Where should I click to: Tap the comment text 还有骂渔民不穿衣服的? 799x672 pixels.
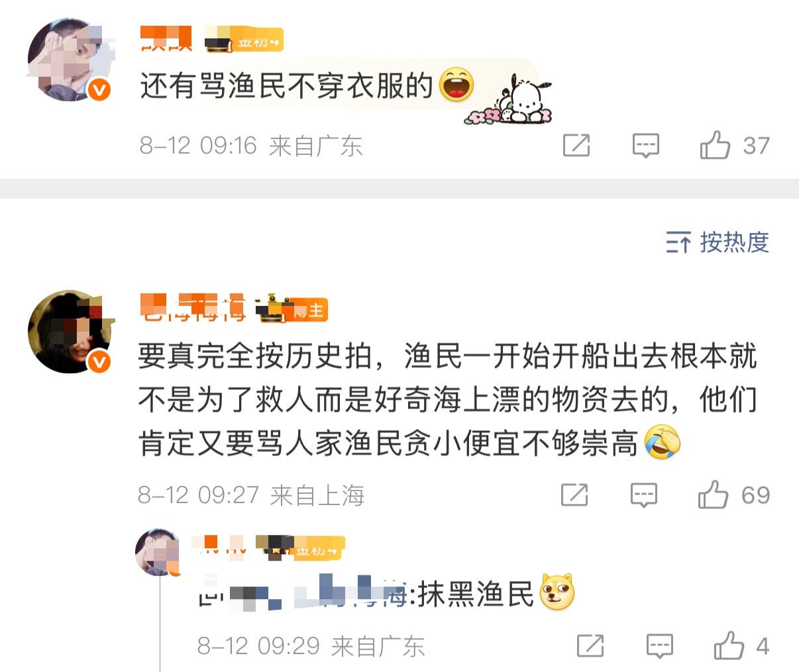[286, 86]
